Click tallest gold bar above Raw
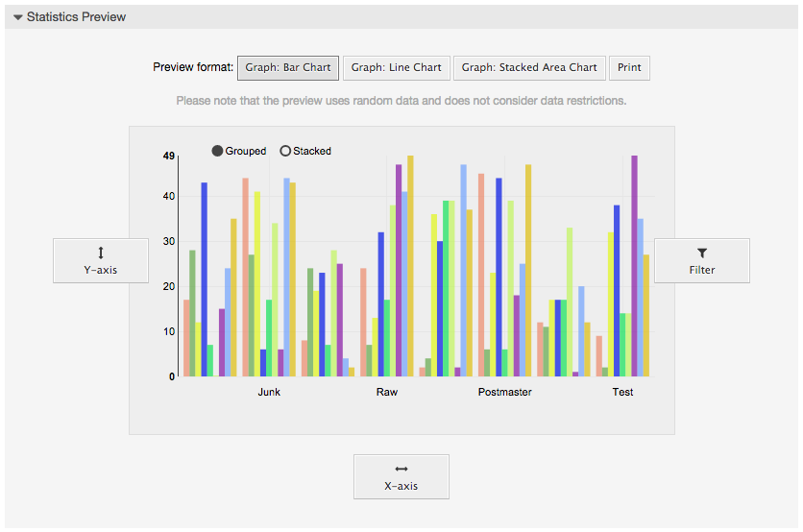Viewport: 803px width, 532px height. pos(410,266)
